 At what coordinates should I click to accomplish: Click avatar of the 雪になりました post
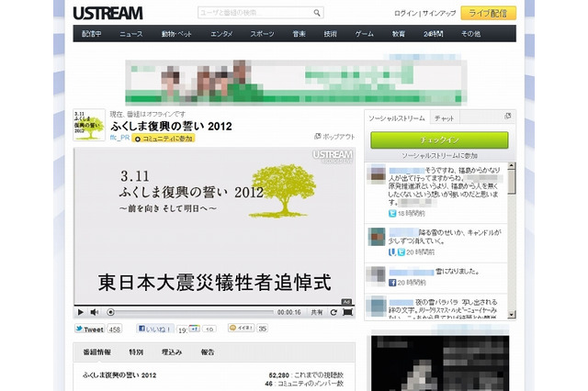(x=376, y=276)
